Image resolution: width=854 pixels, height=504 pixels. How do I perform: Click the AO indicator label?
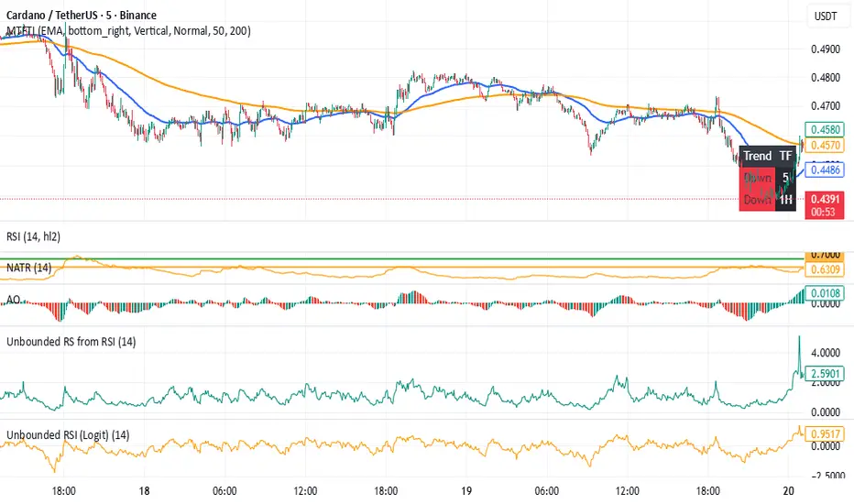pyautogui.click(x=16, y=301)
